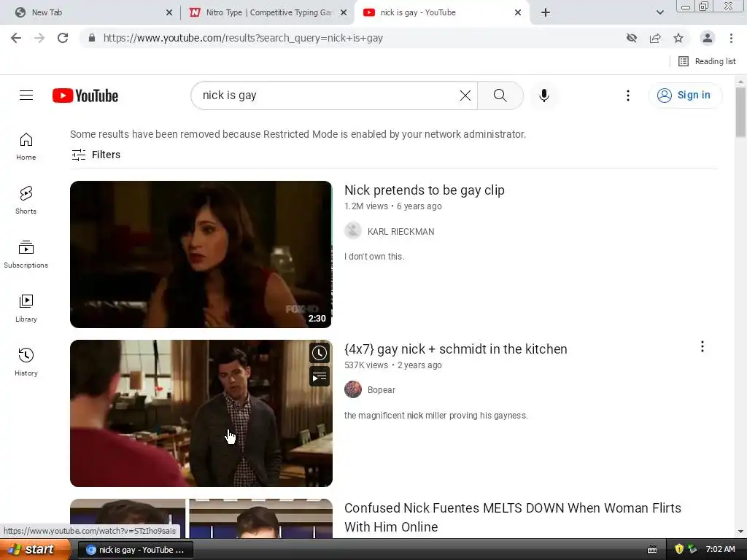
Task: Visit the KARL RIECKMAN channel name
Action: pyautogui.click(x=400, y=231)
